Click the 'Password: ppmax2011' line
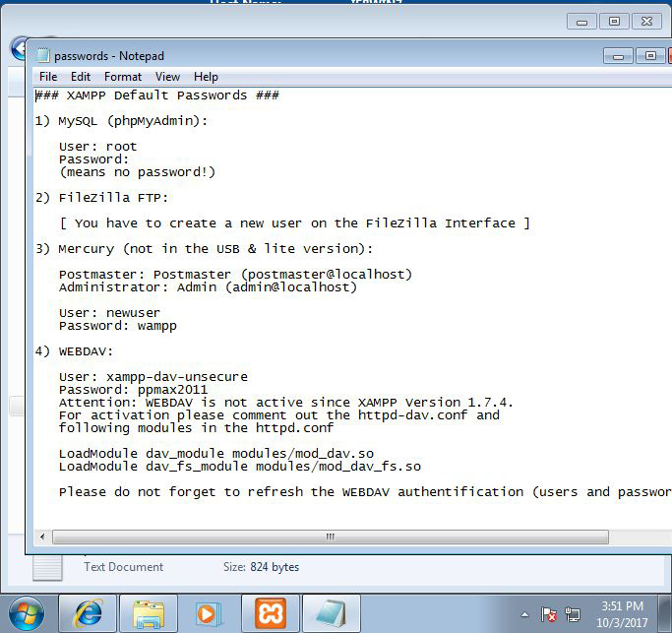 (133, 390)
